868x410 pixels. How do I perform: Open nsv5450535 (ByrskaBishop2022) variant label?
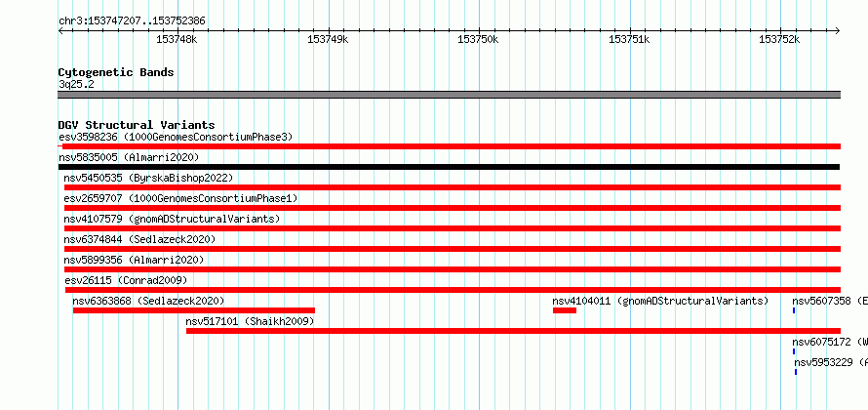coord(148,178)
